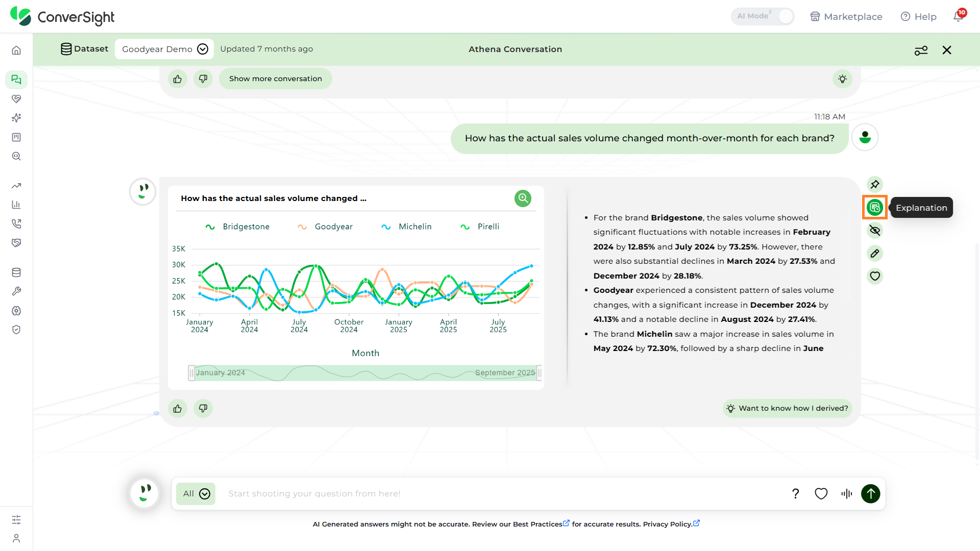Start voice input with the waveform icon
This screenshot has width=980, height=551.
(x=846, y=493)
